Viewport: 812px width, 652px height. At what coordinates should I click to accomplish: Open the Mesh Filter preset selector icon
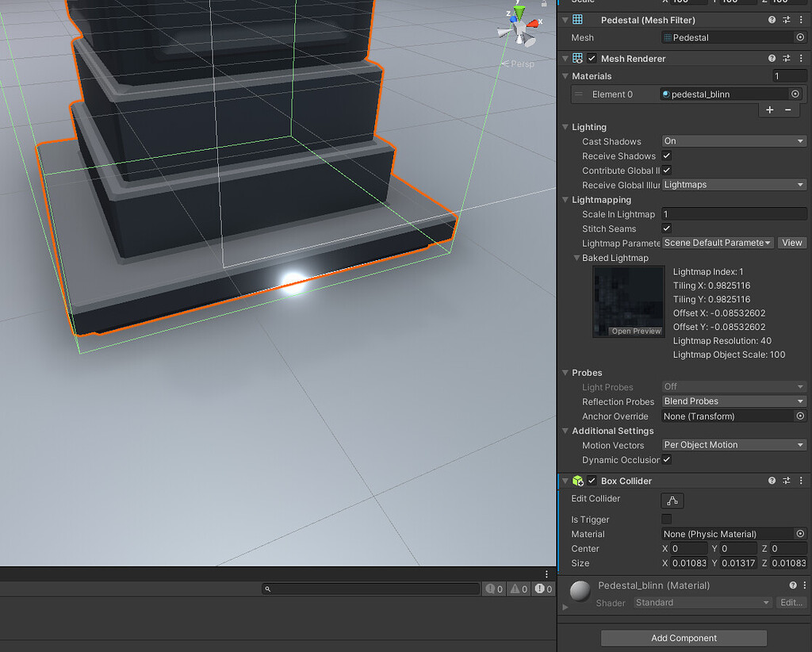[x=788, y=20]
